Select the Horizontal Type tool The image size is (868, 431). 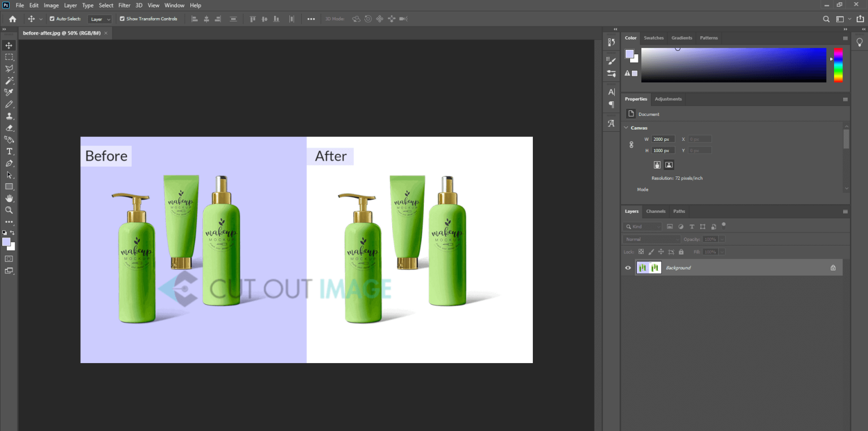coord(8,150)
